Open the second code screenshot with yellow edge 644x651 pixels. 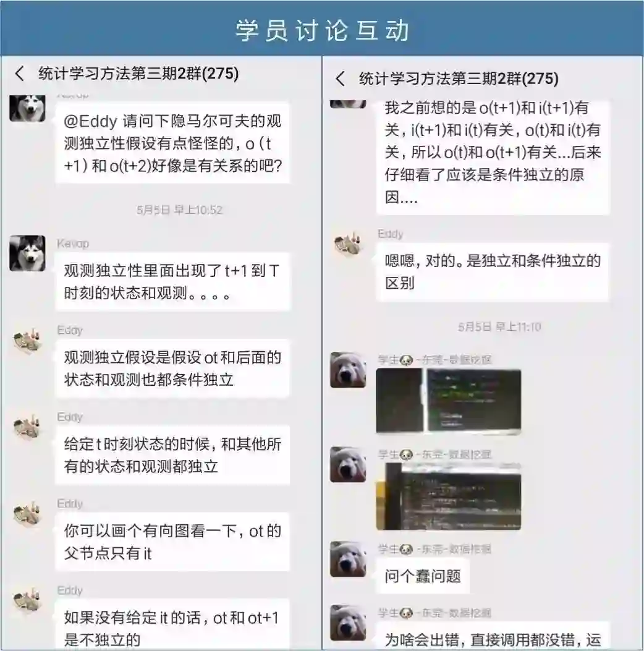point(448,496)
